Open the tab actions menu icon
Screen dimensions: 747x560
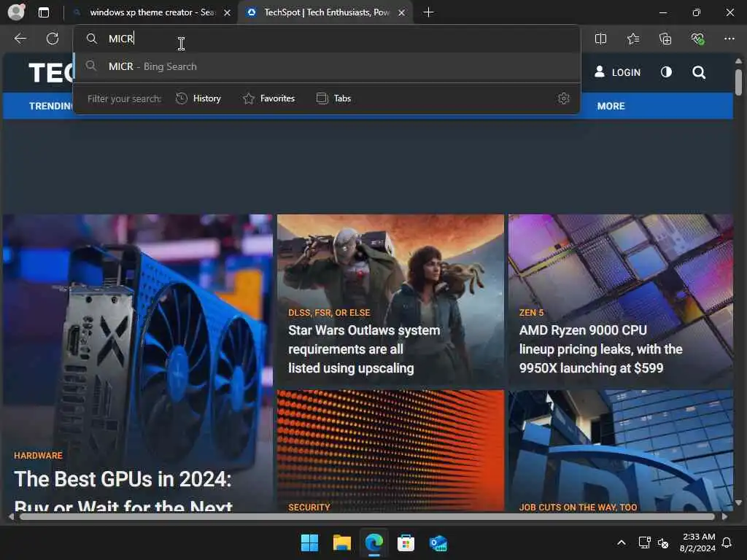pyautogui.click(x=43, y=12)
